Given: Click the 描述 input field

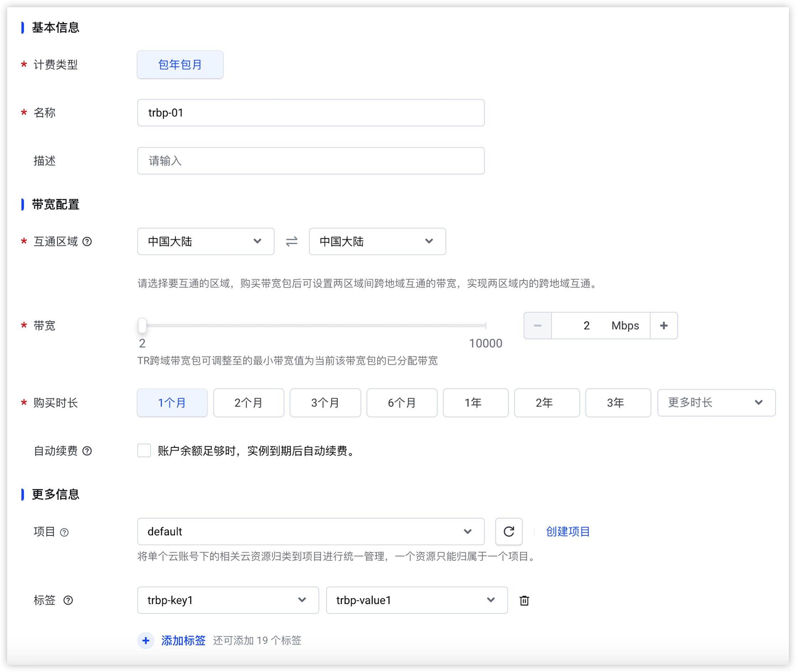Looking at the screenshot, I should 311,161.
